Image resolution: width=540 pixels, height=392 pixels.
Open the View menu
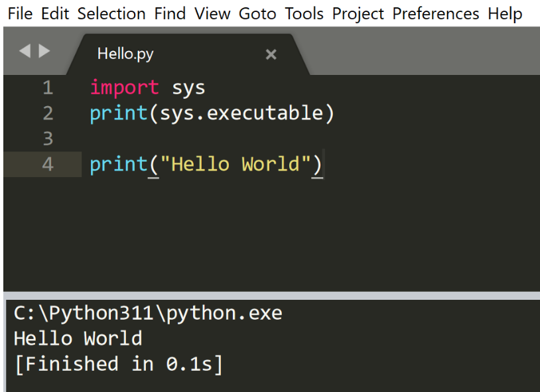click(x=212, y=13)
